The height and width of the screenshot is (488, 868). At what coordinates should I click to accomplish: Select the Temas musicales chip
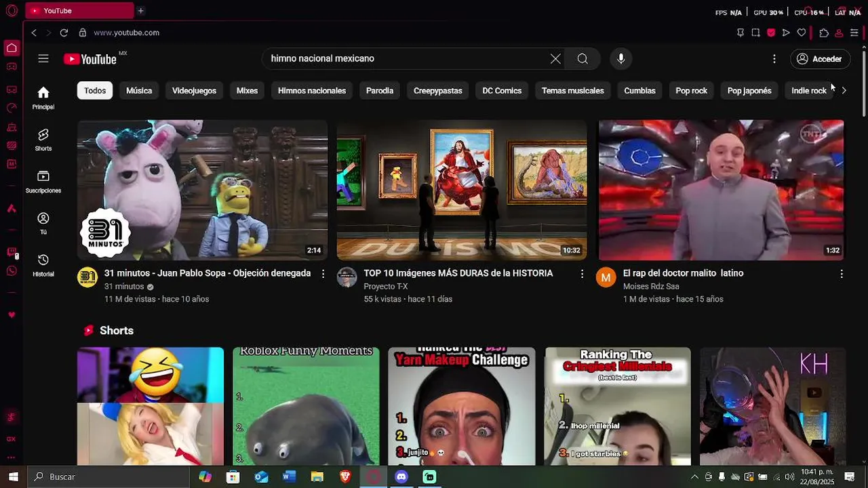click(573, 91)
